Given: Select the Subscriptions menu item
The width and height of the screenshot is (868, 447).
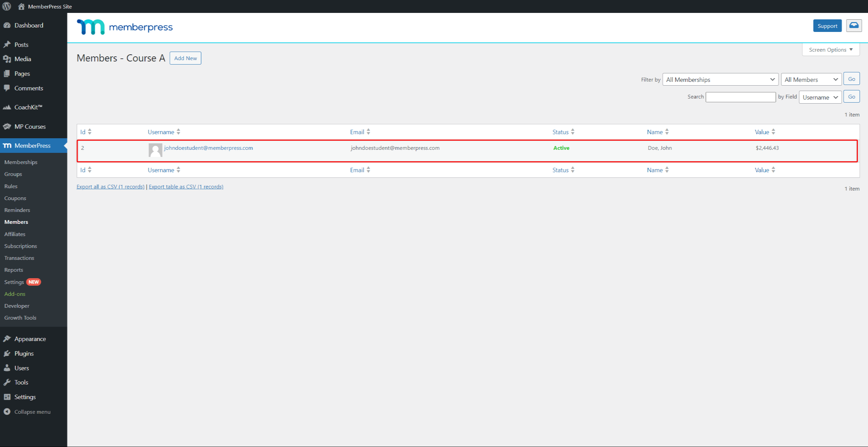Looking at the screenshot, I should pos(20,246).
